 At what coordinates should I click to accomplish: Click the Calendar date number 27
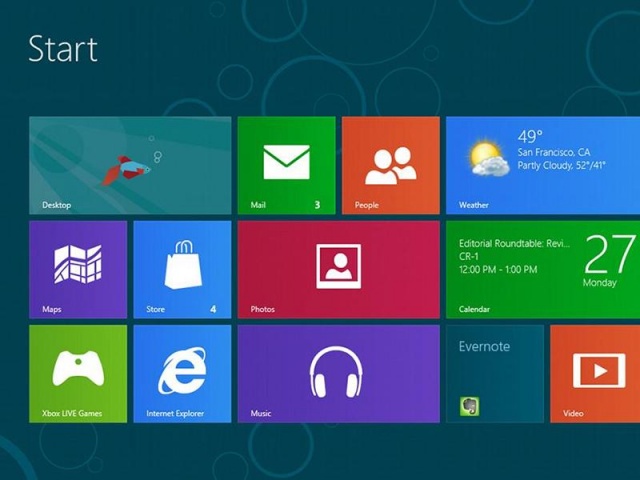tap(610, 255)
